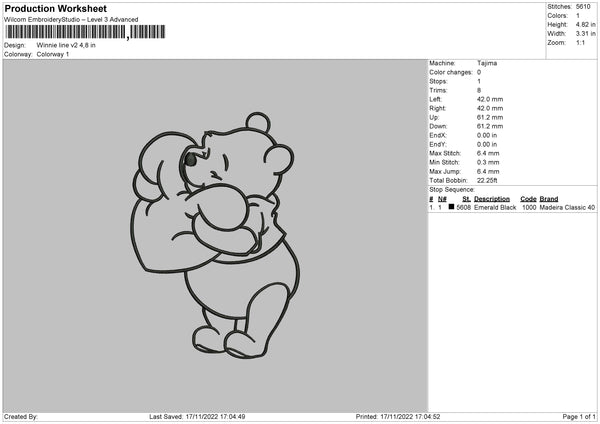Image resolution: width=600 pixels, height=424 pixels.
Task: Select design name 'Winnie line v2 4,8 in'
Action: coord(66,45)
